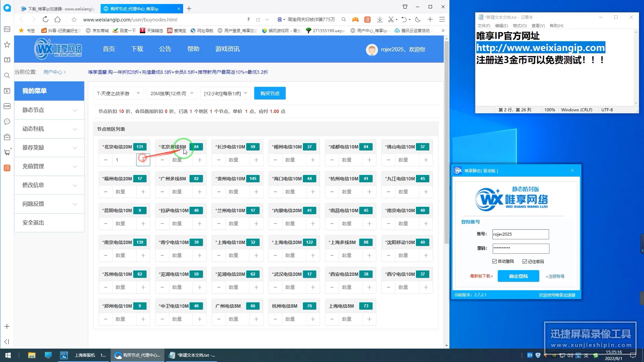Go to 首页 in site navigation
644x362 pixels.
pyautogui.click(x=109, y=49)
